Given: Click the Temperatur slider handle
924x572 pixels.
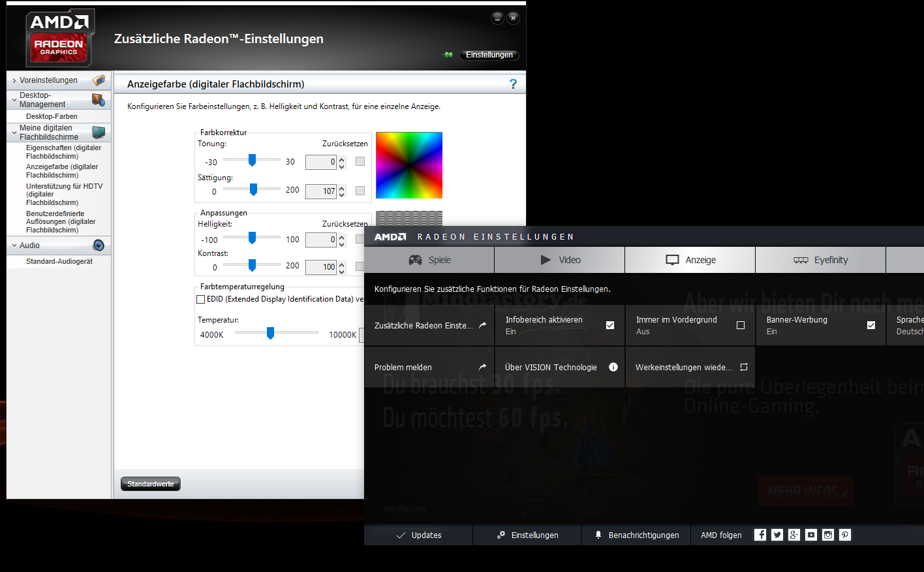Looking at the screenshot, I should coord(270,333).
